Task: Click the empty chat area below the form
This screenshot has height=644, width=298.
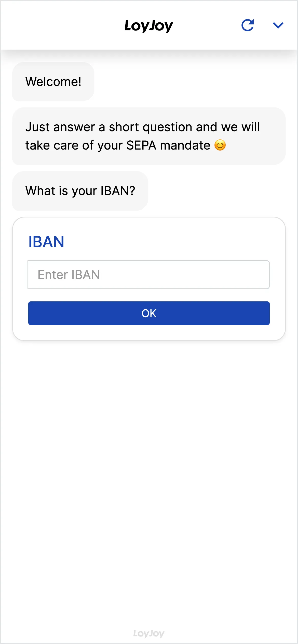Action: [149, 458]
